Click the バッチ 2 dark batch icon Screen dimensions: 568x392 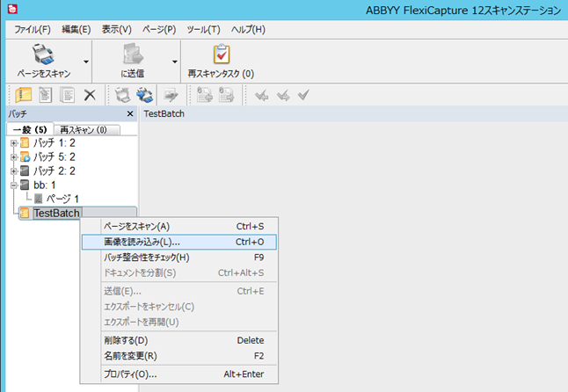coord(25,171)
